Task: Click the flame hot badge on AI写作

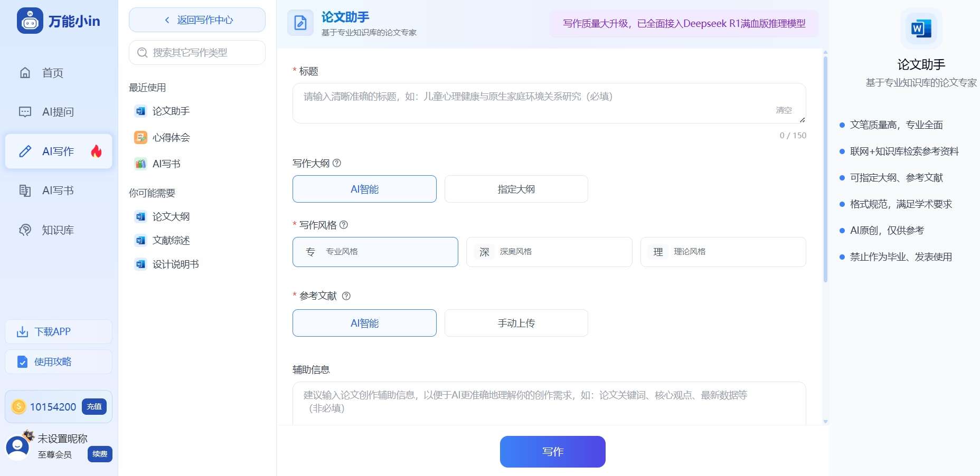Action: (96, 151)
